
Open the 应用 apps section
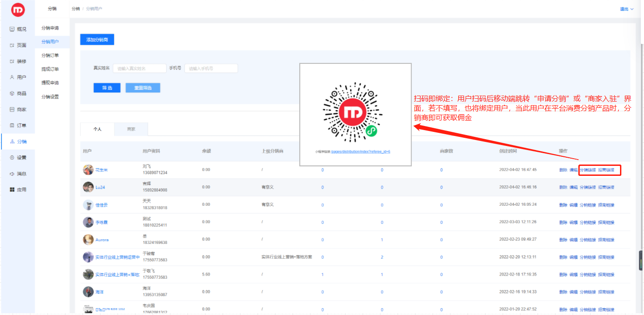pos(18,189)
